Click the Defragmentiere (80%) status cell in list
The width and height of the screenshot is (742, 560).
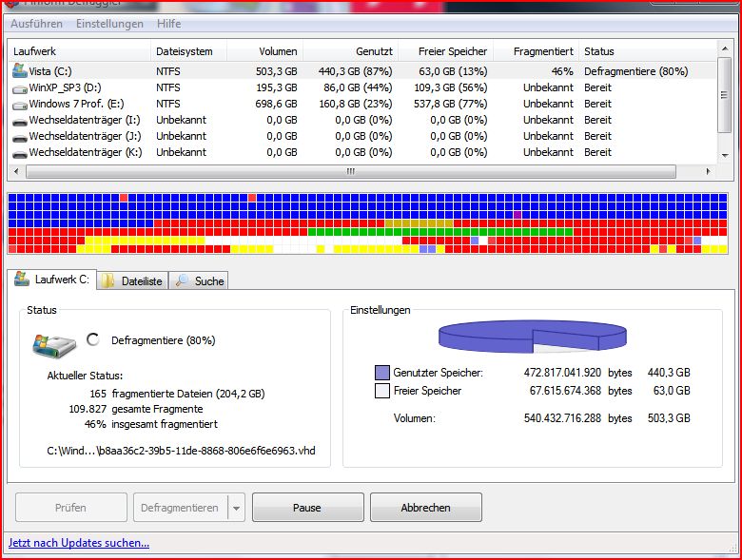click(x=636, y=71)
